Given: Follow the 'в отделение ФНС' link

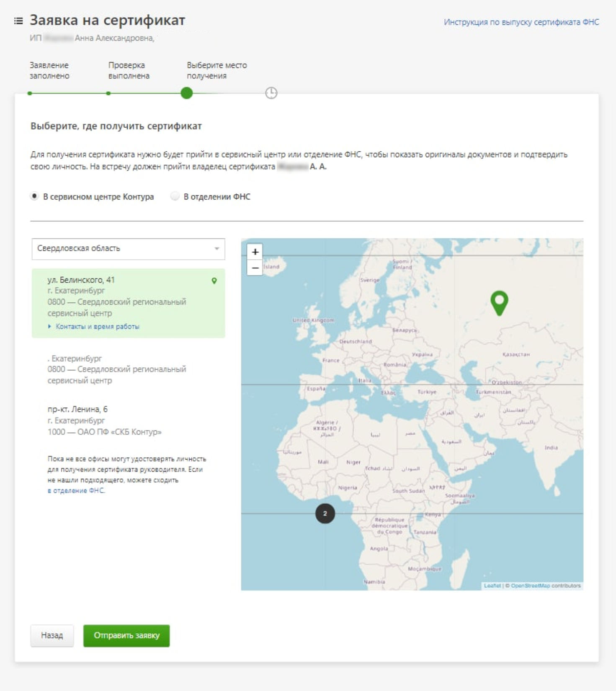Looking at the screenshot, I should (76, 490).
